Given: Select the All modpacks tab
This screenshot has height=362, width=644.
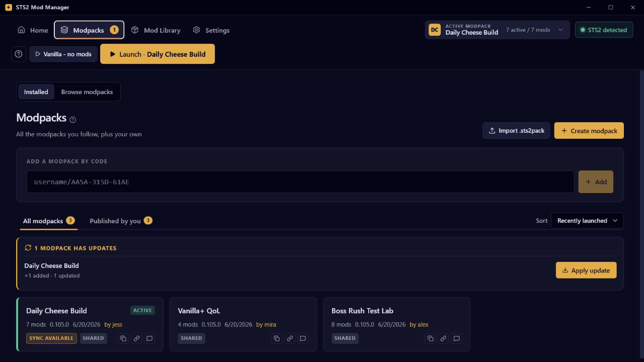Looking at the screenshot, I should coord(49,221).
